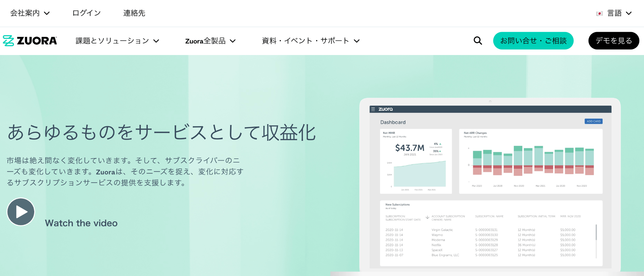This screenshot has width=644, height=276.
Task: Expand 資料・イベント・サポート menu
Action: click(311, 41)
